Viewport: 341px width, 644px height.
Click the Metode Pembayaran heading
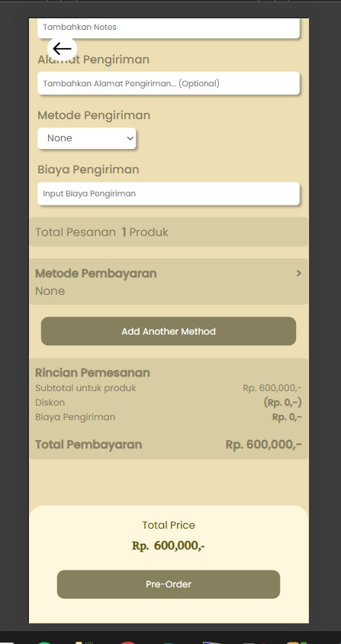pos(96,273)
